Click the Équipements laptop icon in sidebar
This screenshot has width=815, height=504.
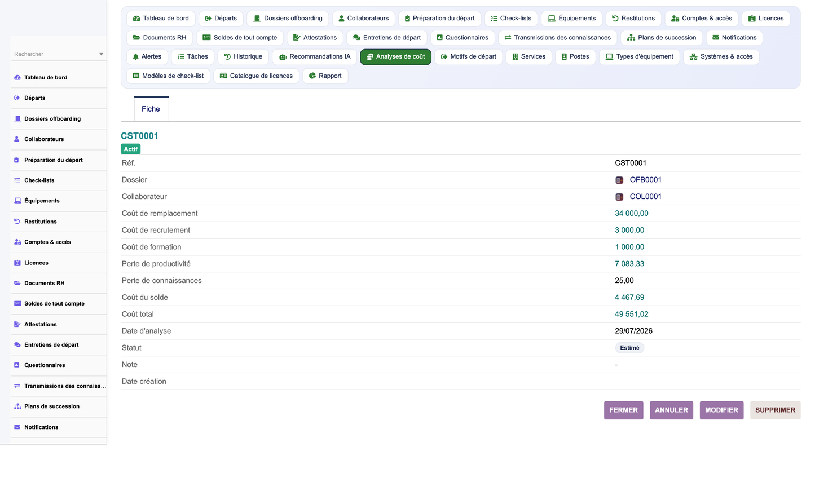pyautogui.click(x=17, y=201)
